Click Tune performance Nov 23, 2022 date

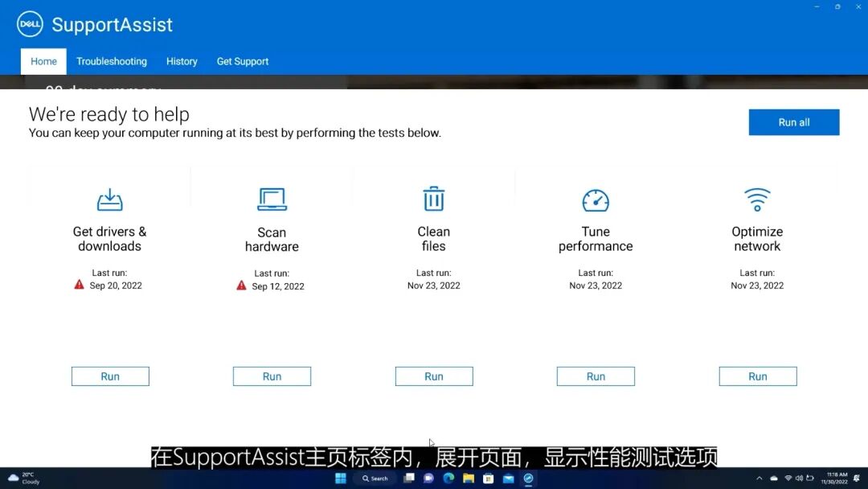coord(596,286)
